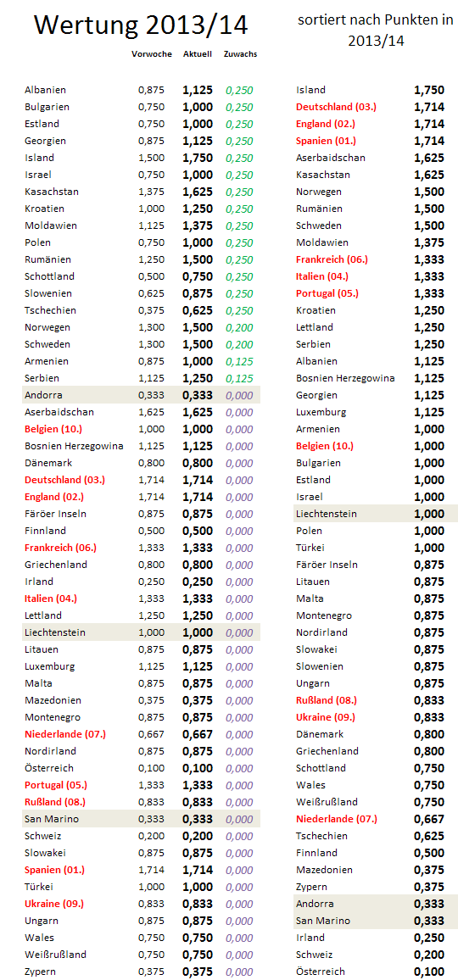Screen dimensions: 458x980
Task: Select the Wertung 2013/14 title
Action: [x=140, y=25]
